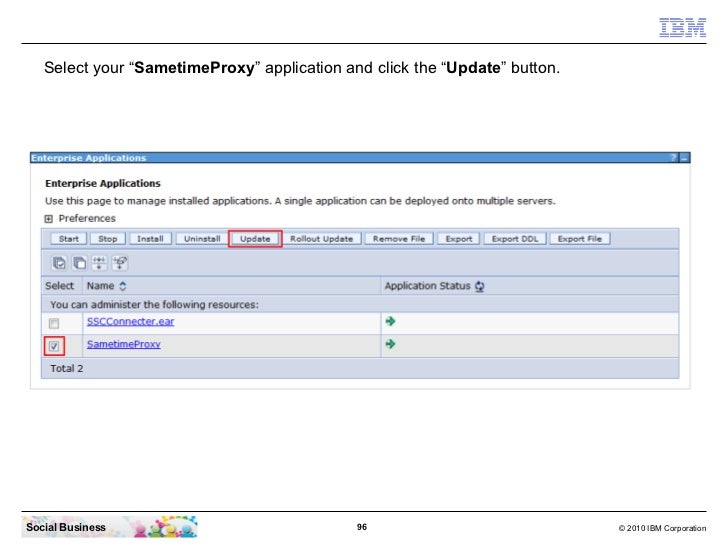This screenshot has width=728, height=546.
Task: Click the 2010 IBM Corporation copyright
Action: (x=662, y=528)
